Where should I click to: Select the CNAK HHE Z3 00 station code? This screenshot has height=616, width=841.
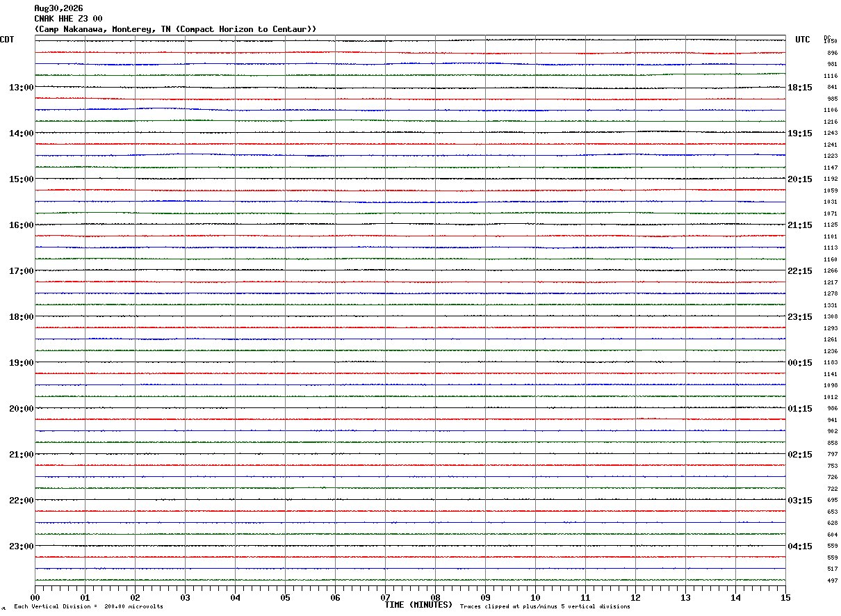point(68,19)
